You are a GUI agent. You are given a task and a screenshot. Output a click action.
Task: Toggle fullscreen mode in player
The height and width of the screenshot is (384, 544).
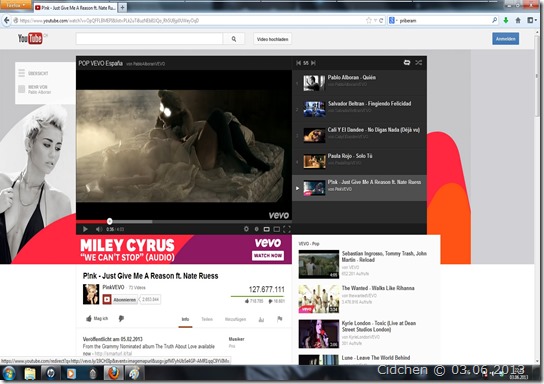[x=287, y=229]
